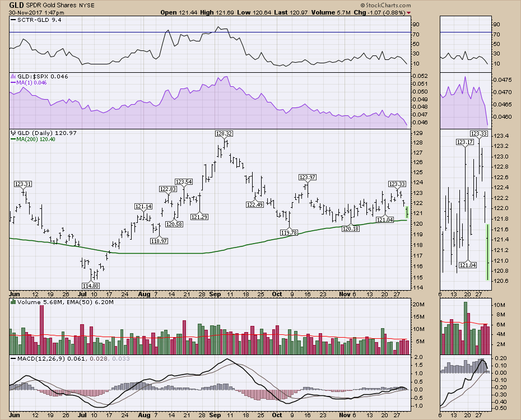Click the 128.32 peak price label

point(224,133)
